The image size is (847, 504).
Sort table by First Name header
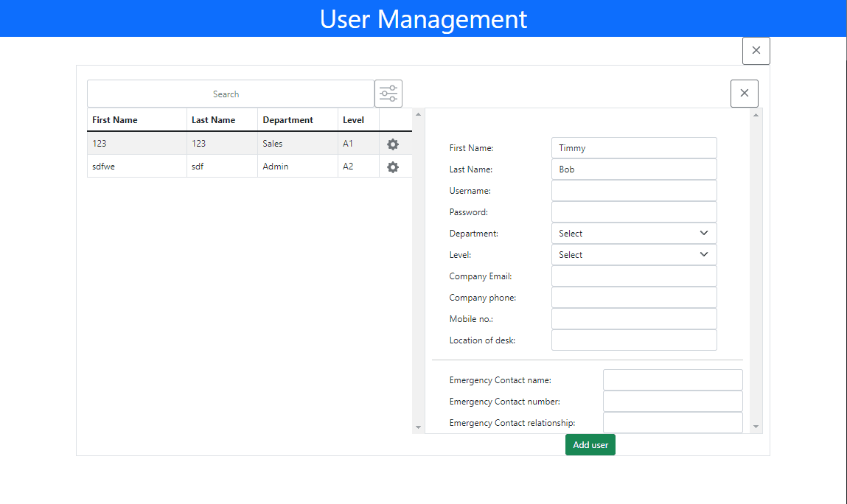click(114, 119)
